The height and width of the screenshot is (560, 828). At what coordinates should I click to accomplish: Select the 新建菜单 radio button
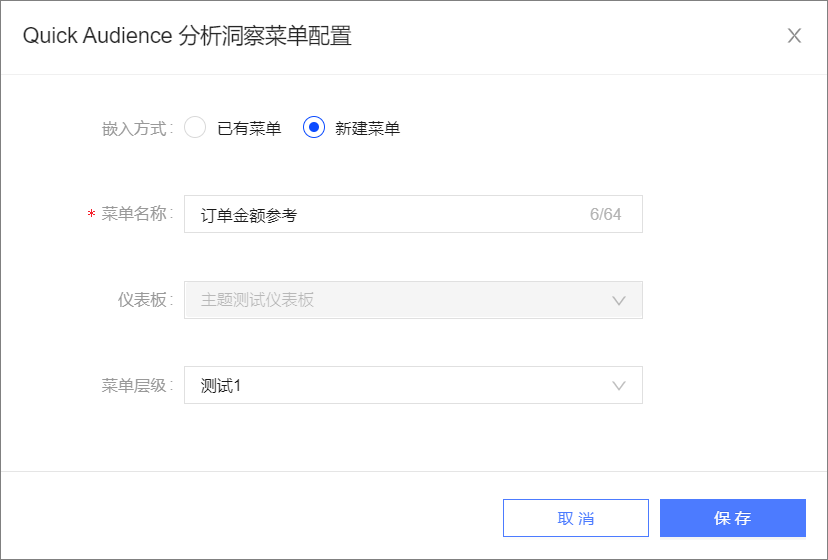point(314,127)
